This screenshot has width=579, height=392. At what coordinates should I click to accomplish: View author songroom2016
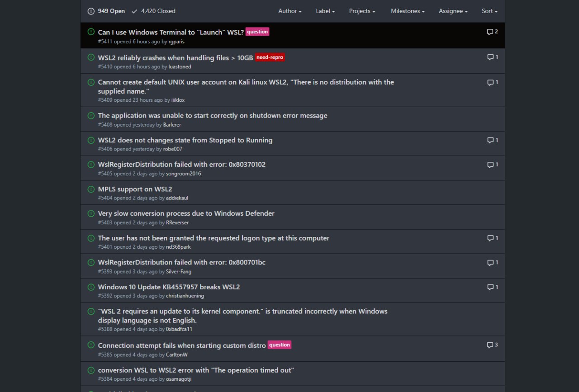point(183,174)
